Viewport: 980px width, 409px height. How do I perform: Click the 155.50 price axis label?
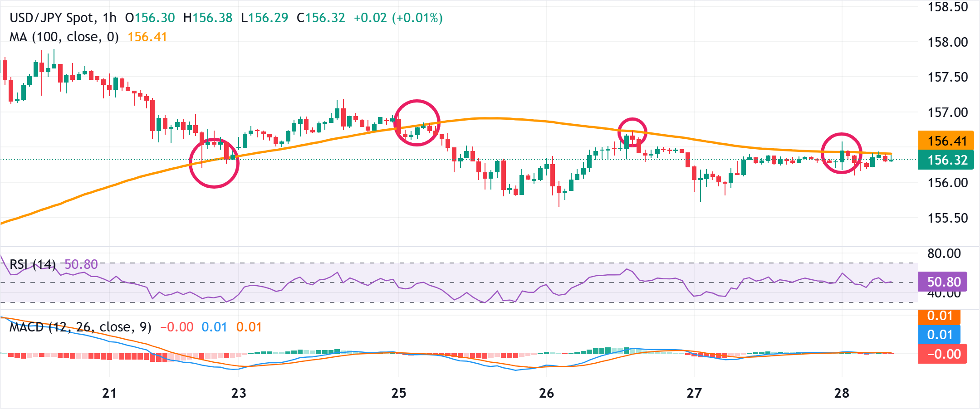point(948,218)
